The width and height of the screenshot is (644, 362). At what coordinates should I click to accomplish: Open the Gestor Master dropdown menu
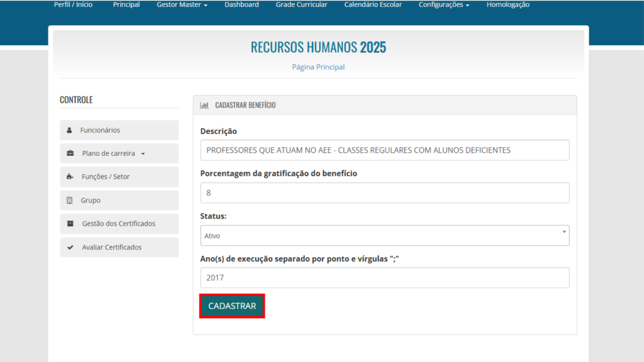[182, 4]
